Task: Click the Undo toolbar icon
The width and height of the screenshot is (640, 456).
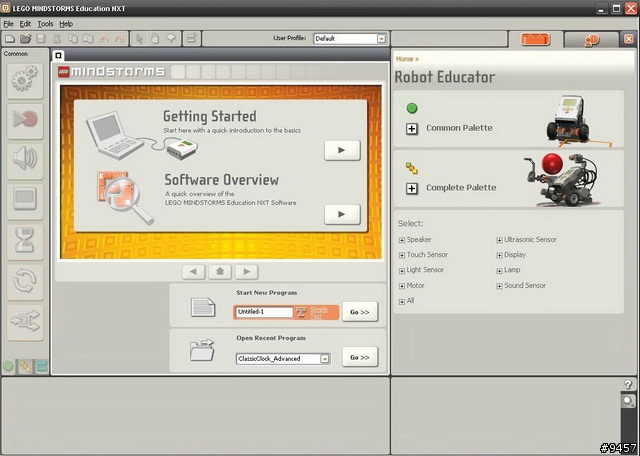Action: tap(103, 39)
